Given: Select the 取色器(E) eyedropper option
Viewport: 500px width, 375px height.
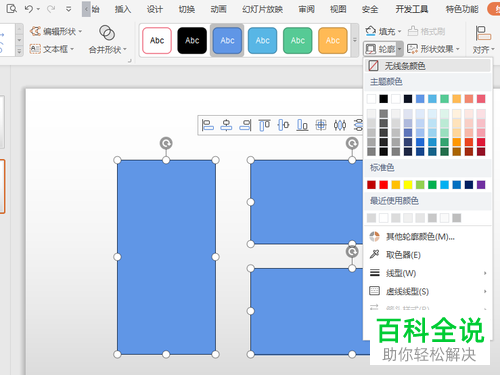Looking at the screenshot, I should 428,255.
